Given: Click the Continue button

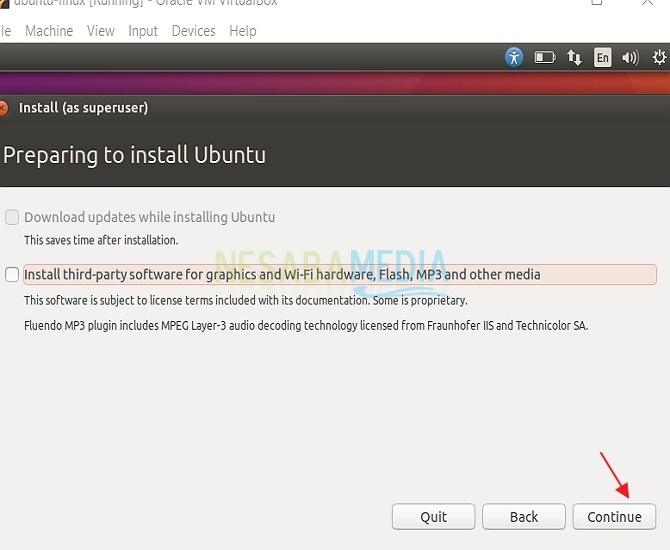Looking at the screenshot, I should (614, 517).
